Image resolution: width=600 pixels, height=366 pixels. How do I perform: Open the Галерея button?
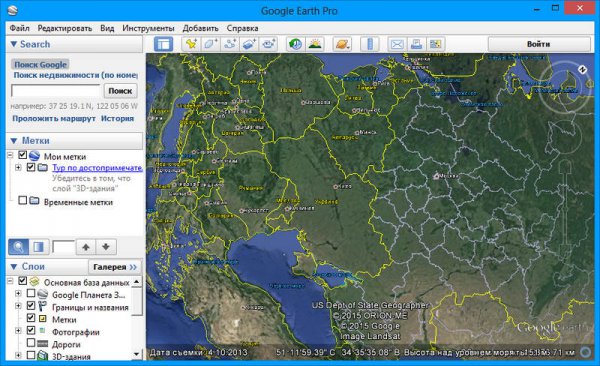(115, 266)
